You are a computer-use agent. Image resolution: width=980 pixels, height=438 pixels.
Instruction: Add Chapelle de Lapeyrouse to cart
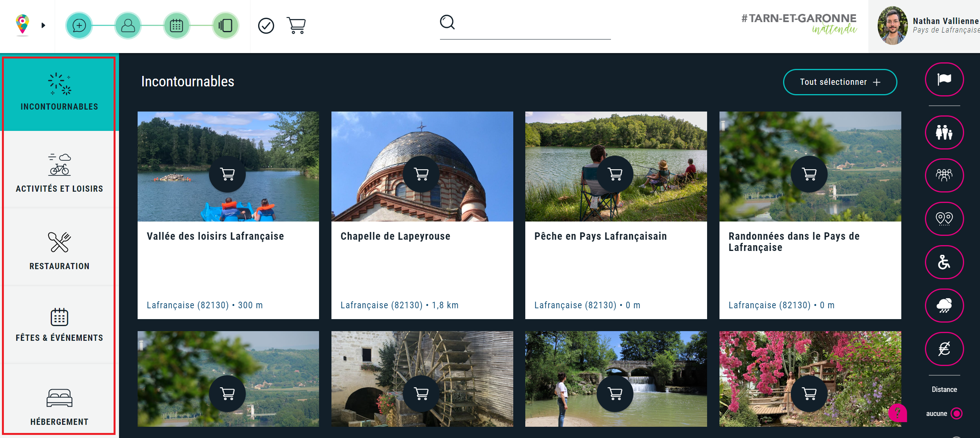point(421,174)
